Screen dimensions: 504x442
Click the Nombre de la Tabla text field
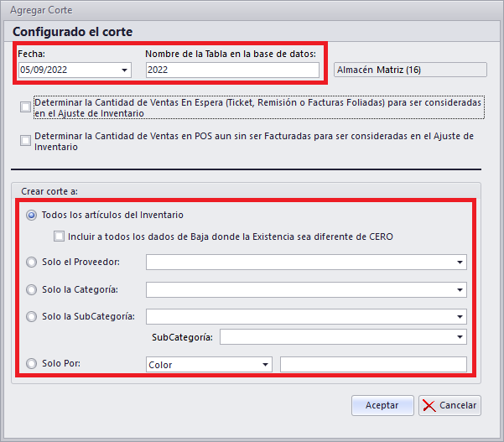[x=232, y=70]
